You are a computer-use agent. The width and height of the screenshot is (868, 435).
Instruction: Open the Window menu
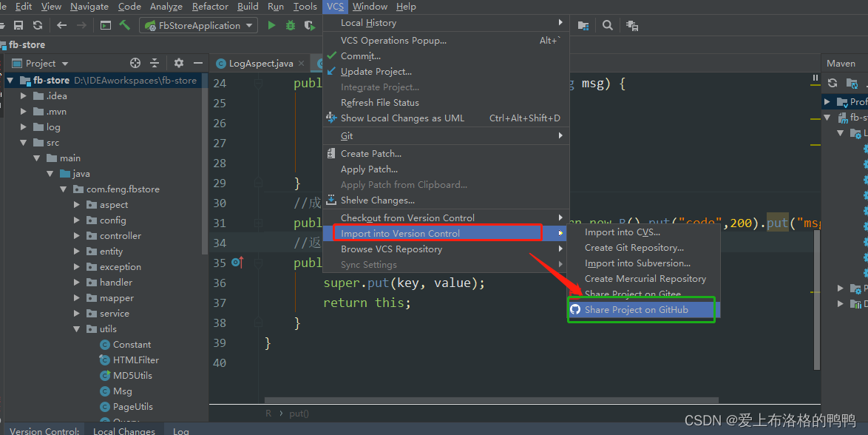coord(370,7)
